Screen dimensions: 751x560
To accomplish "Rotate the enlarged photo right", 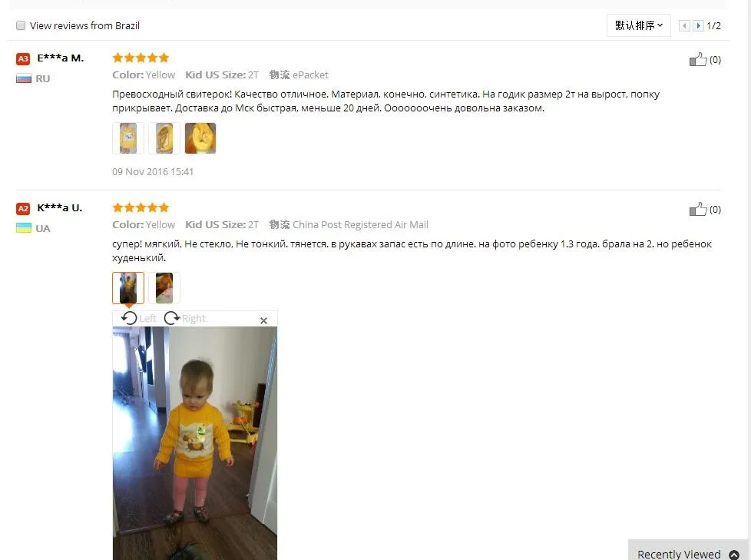I will (185, 318).
